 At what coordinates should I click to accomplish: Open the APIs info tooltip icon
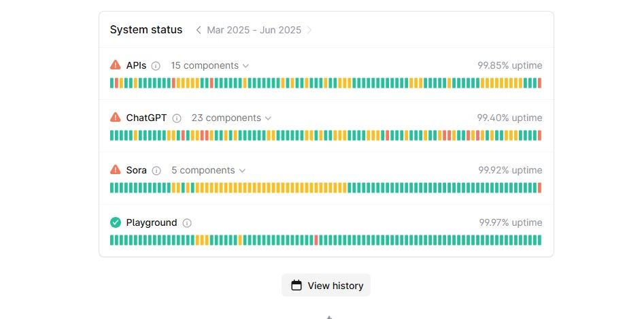coord(156,66)
